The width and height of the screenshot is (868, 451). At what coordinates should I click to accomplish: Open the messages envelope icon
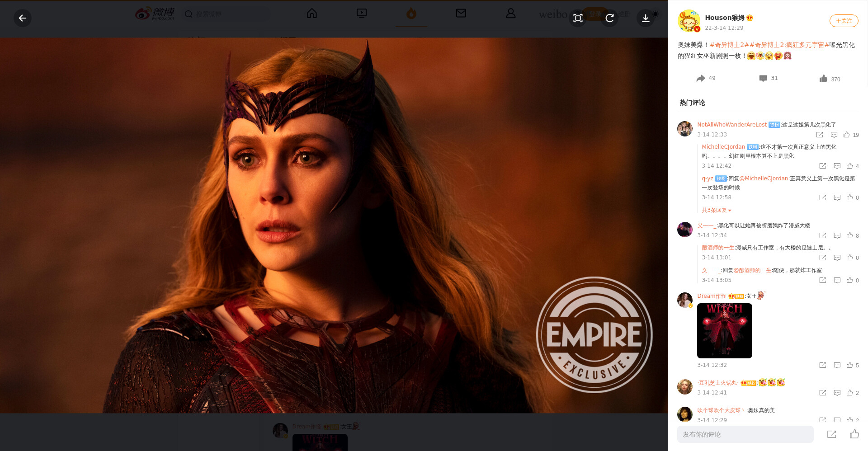click(x=461, y=14)
